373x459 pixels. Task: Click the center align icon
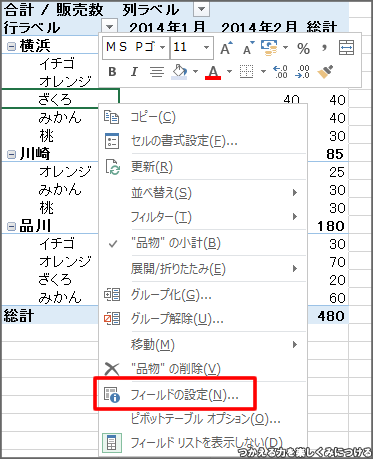(x=157, y=72)
